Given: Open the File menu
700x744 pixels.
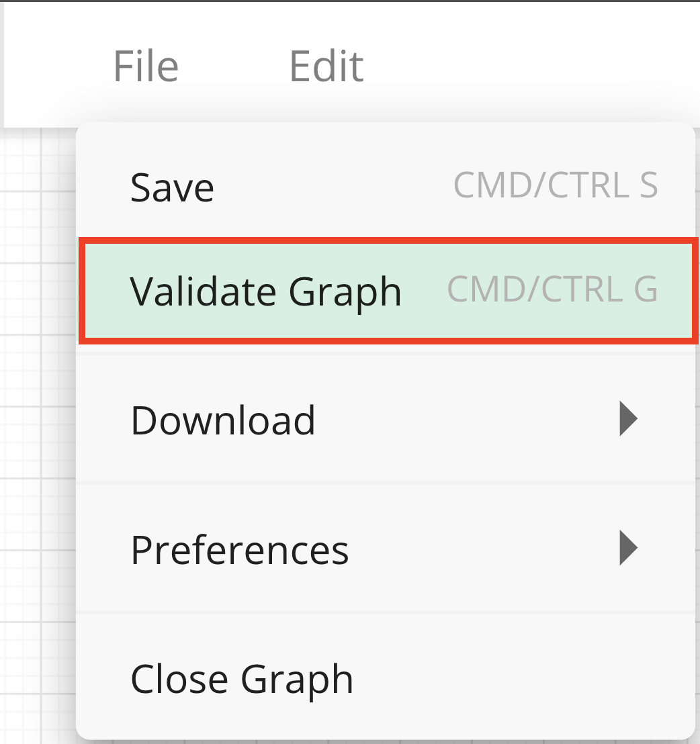Looking at the screenshot, I should coord(146,66).
